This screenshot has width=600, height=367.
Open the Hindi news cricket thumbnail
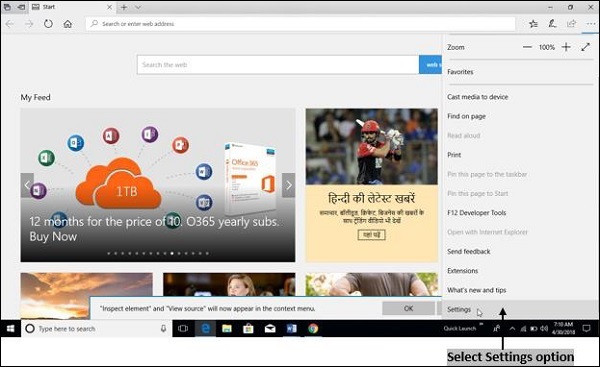[x=372, y=147]
